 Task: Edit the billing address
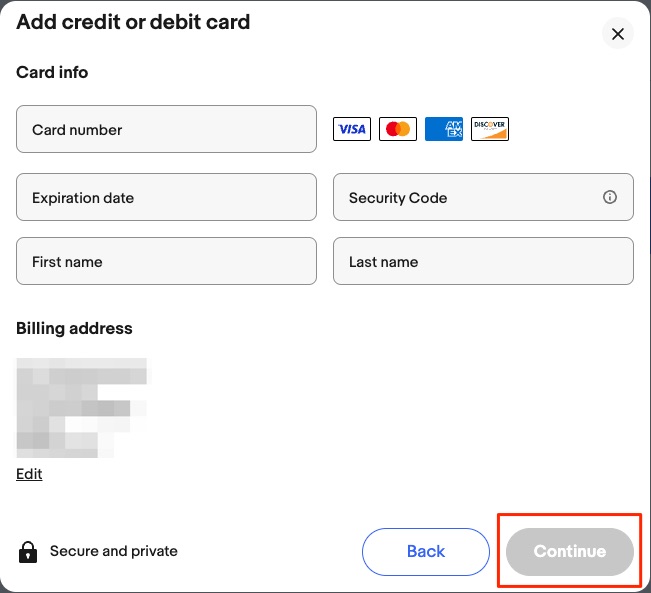(29, 474)
